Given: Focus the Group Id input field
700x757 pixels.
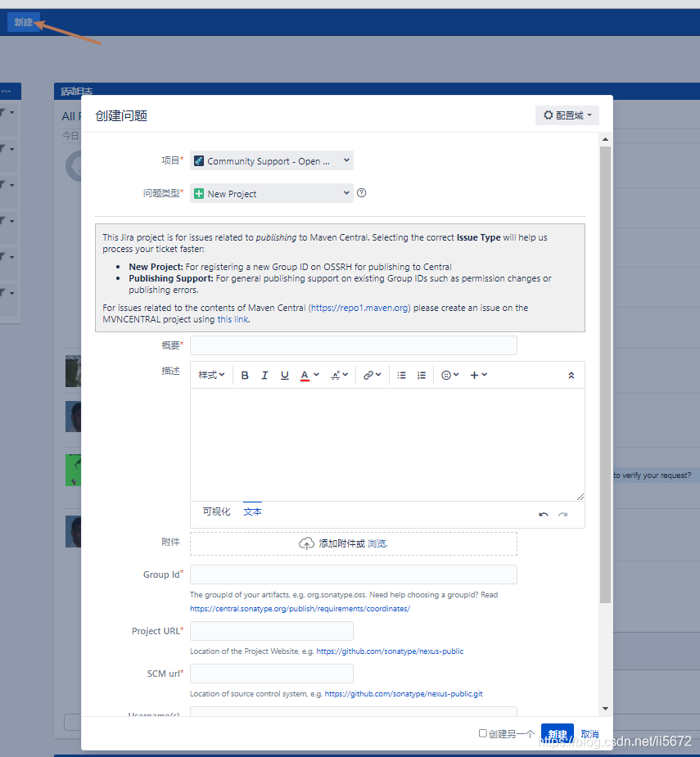Looking at the screenshot, I should coord(353,575).
